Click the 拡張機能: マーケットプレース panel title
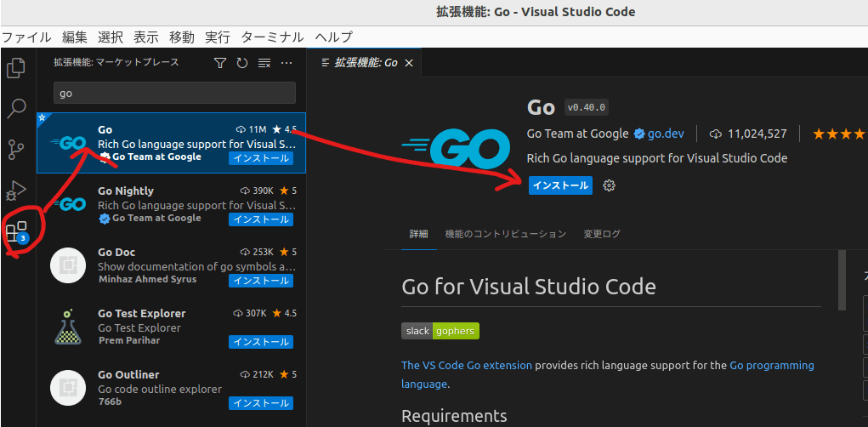 (x=116, y=63)
